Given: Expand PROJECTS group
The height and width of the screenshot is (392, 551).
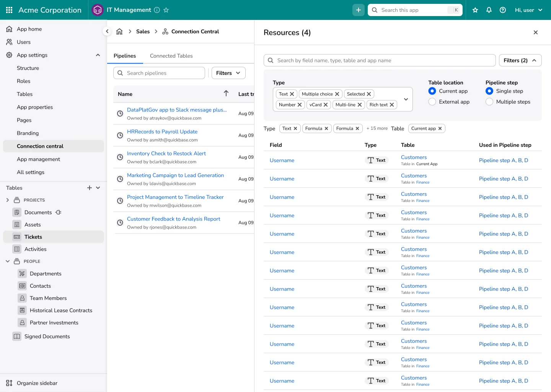Looking at the screenshot, I should click(x=8, y=200).
